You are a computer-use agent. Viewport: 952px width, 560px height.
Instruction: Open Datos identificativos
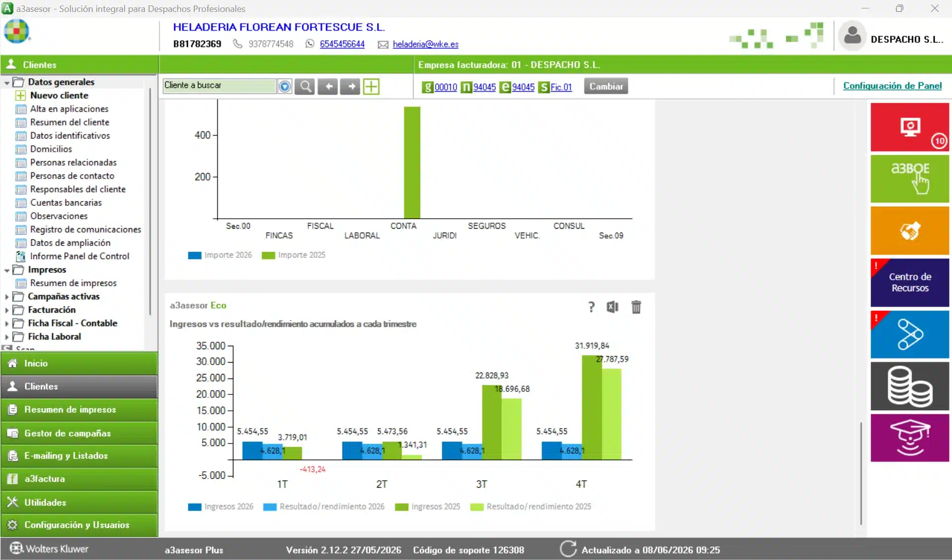70,135
